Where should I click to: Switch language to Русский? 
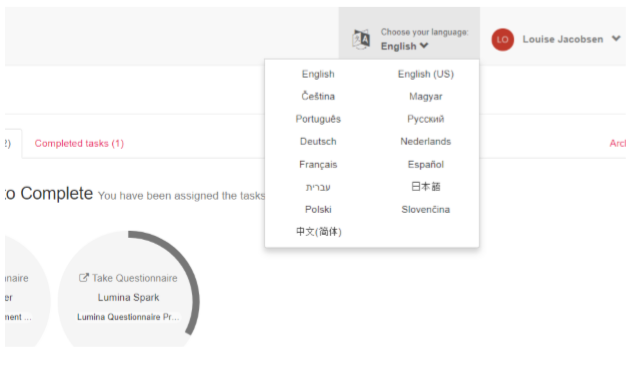425,119
